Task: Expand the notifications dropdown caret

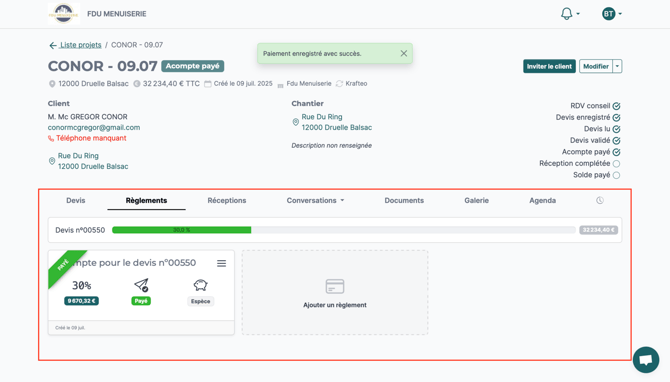Action: click(578, 14)
